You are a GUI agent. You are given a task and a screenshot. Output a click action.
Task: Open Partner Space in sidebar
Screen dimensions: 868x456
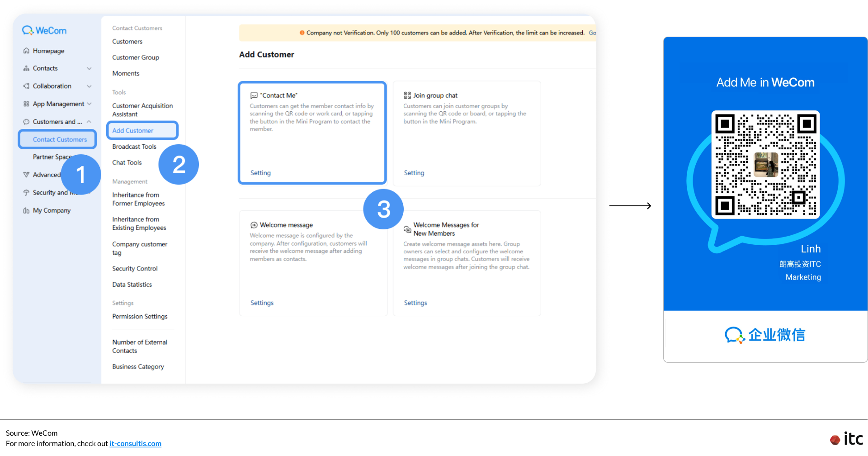[52, 157]
